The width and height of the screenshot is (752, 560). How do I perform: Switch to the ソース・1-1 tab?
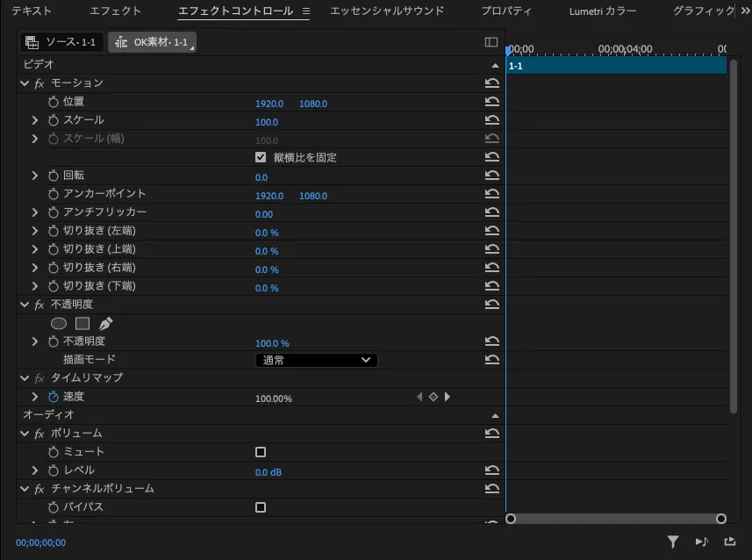pyautogui.click(x=65, y=40)
